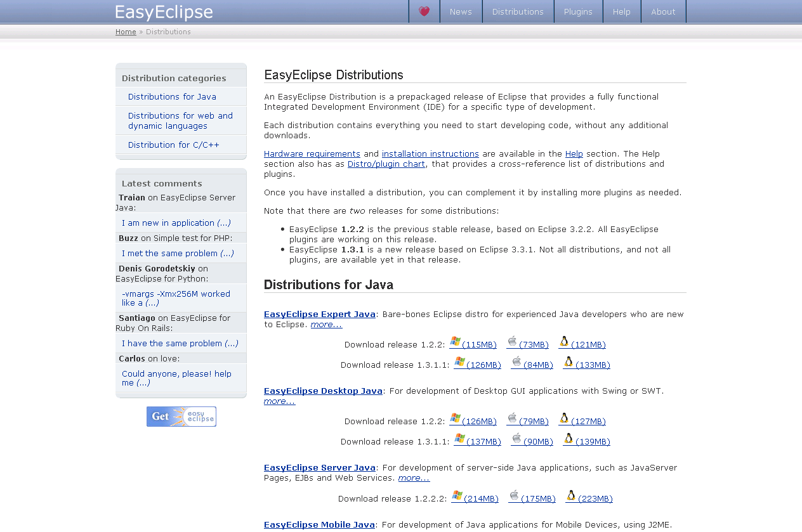Open the EasyEclipse Desktop Java title link

323,391
